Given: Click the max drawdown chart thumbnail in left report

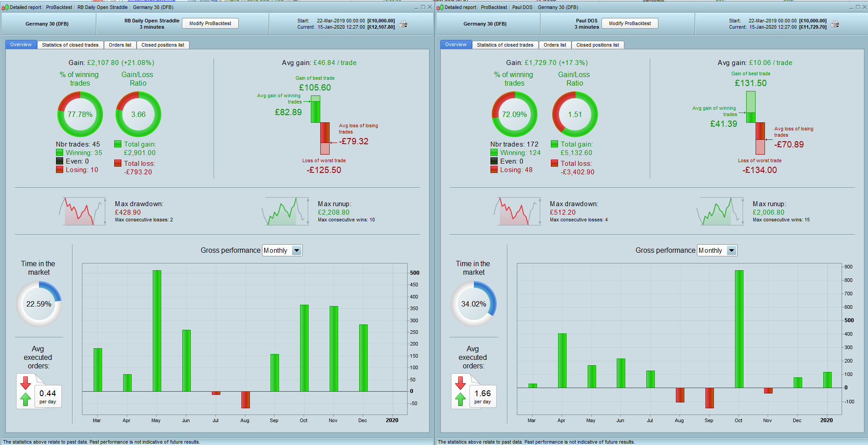Looking at the screenshot, I should [82, 211].
